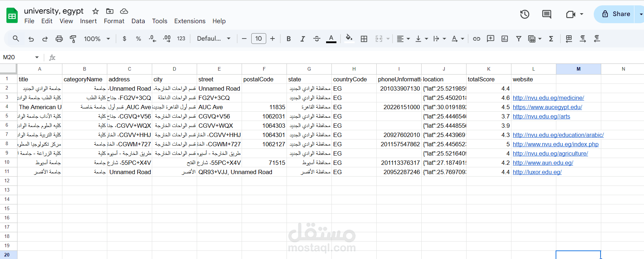Open the font family Default dropdown
Screen dimensions: 644x259
coord(214,39)
